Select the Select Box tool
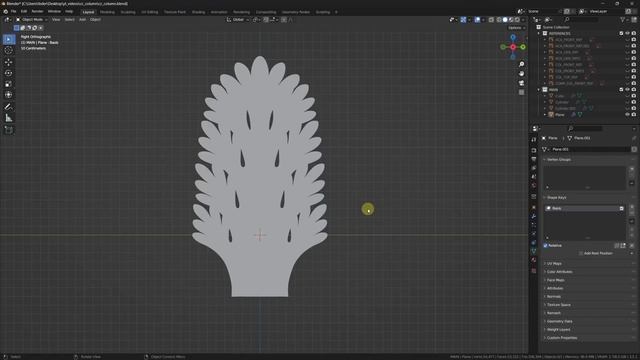Image resolution: width=640 pixels, height=360 pixels. (9, 39)
